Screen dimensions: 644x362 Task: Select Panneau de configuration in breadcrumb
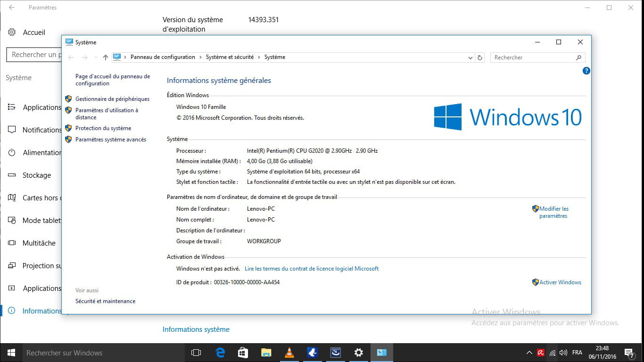tap(163, 57)
